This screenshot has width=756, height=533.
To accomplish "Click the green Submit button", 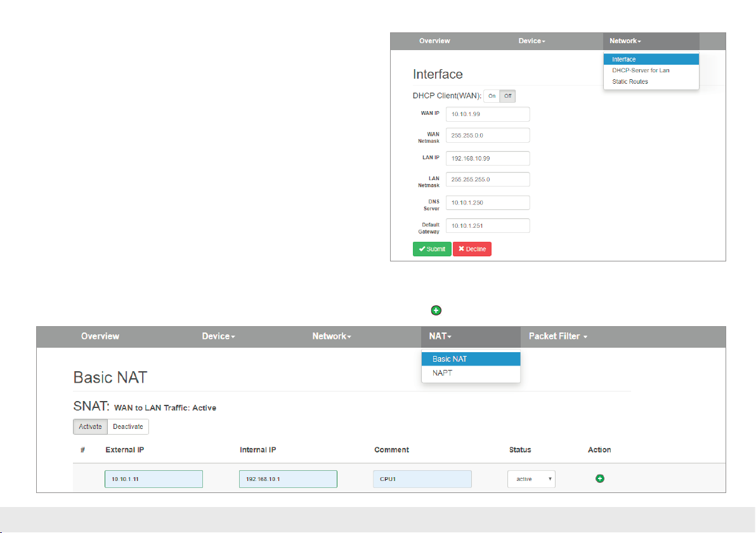I will (x=432, y=249).
